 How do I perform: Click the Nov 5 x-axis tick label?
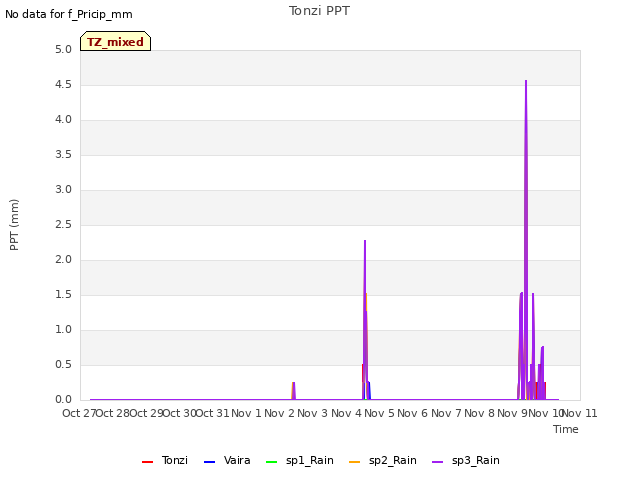tap(380, 413)
